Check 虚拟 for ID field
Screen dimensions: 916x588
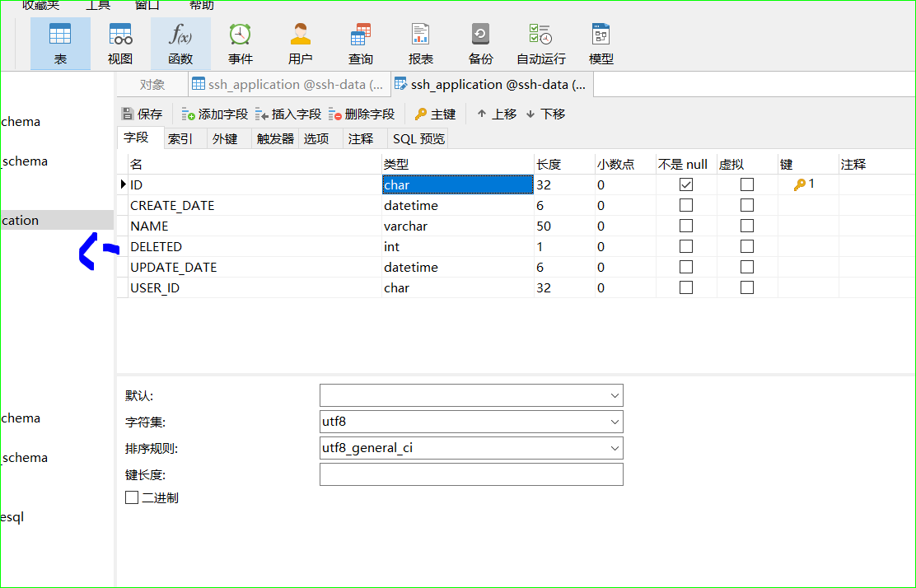pyautogui.click(x=746, y=184)
